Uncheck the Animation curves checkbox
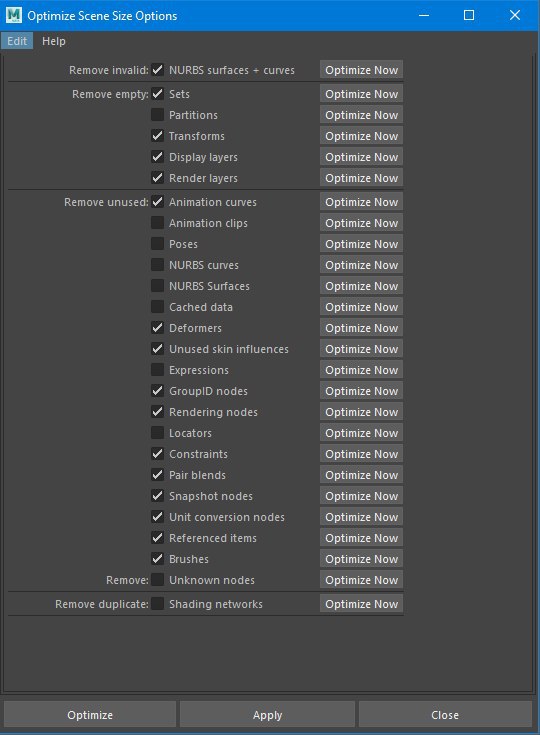The image size is (540, 735). tap(158, 202)
